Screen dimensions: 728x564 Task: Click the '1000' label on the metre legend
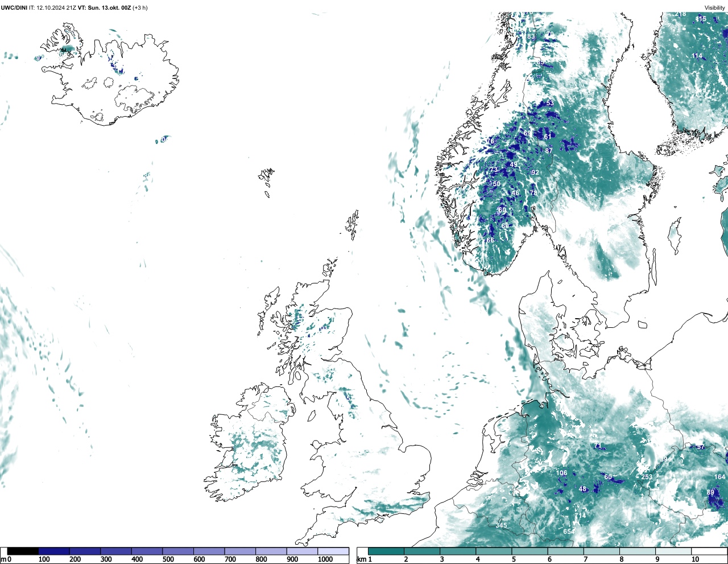[x=325, y=559]
